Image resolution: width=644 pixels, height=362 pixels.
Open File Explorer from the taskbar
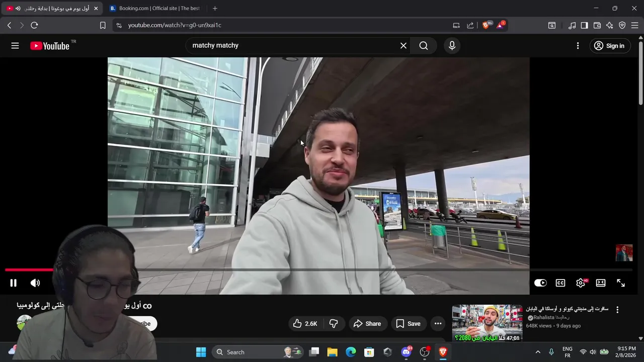click(332, 352)
